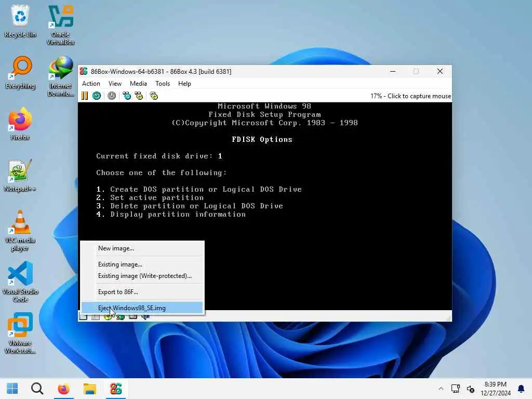Pause the emulated machine in 86Box
The width and height of the screenshot is (532, 399).
point(85,96)
